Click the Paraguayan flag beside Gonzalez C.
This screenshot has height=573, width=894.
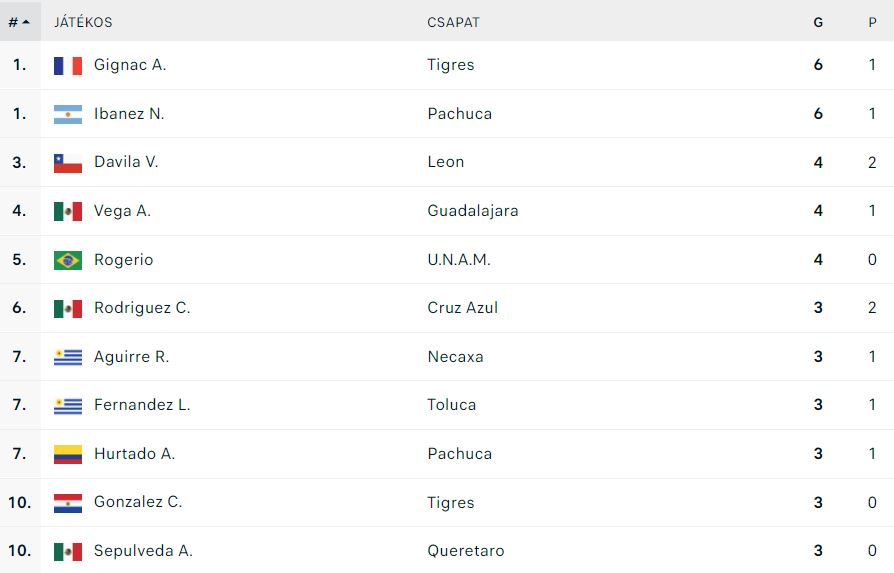68,503
